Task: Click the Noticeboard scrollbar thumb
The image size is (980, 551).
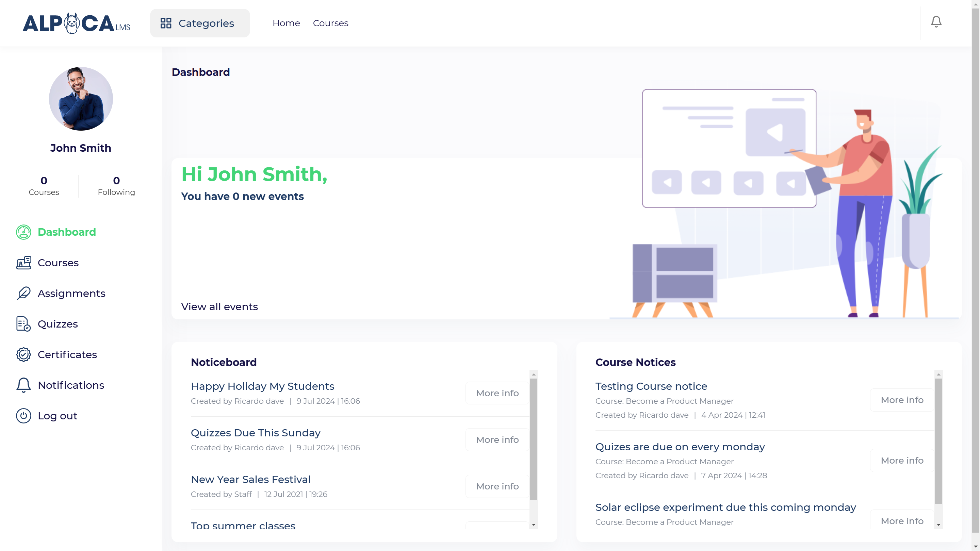Action: click(x=534, y=439)
